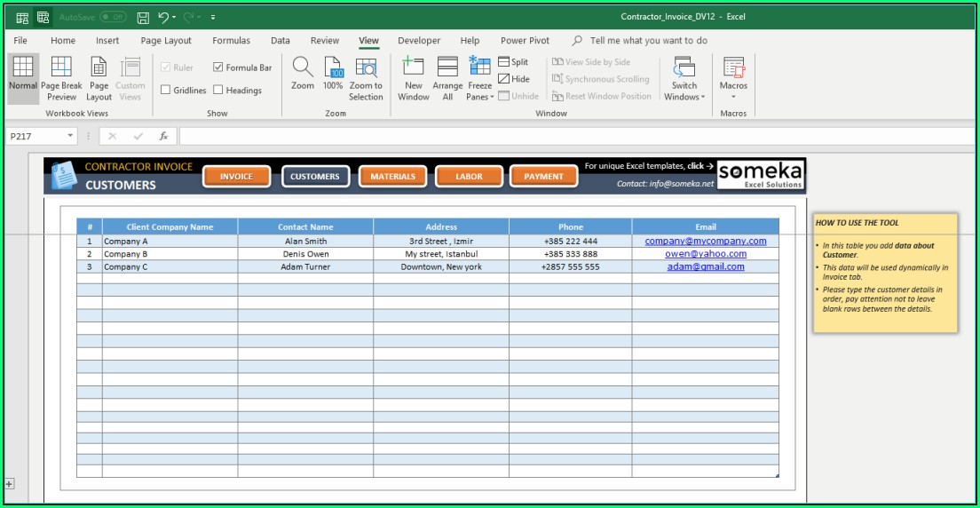Uncheck the Formula Bar checkbox
Image resolution: width=980 pixels, height=508 pixels.
pos(218,67)
